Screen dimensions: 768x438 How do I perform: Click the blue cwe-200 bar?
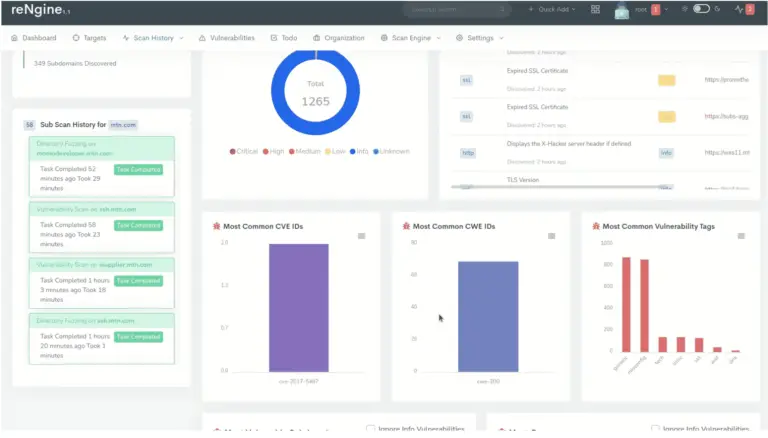[x=488, y=316]
